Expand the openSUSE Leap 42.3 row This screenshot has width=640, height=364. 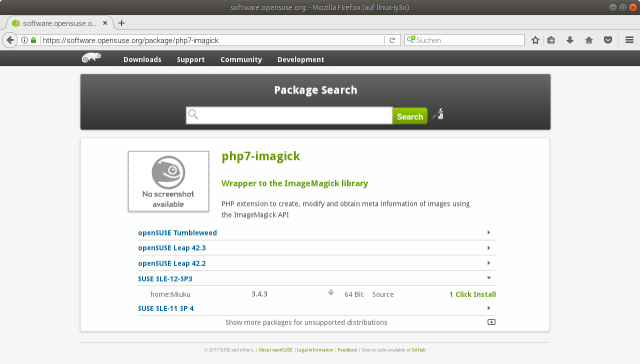coord(317,248)
